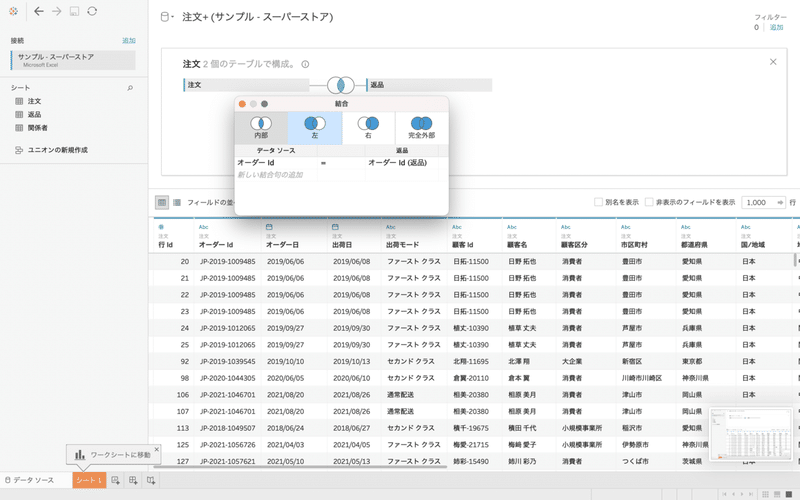The image size is (800, 500).
Task: Open the オーダー Id left join field
Action: [276, 163]
